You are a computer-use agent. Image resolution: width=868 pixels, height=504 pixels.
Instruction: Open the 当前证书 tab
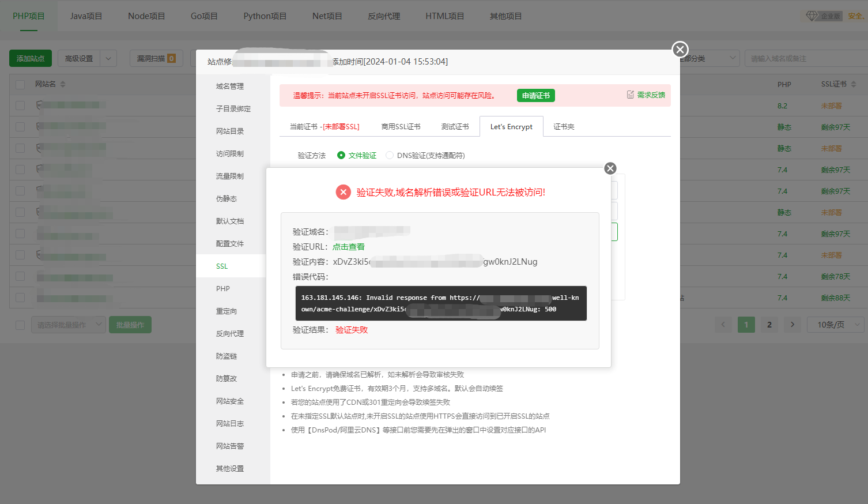pos(324,126)
